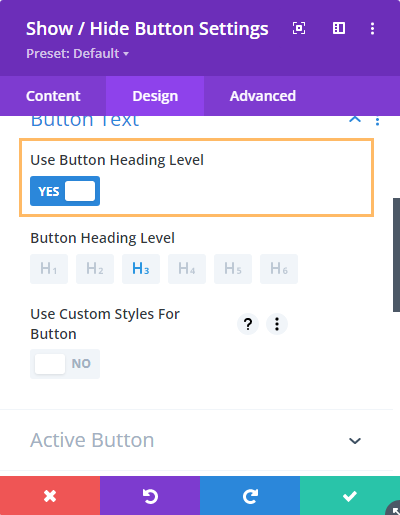Image resolution: width=400 pixels, height=515 pixels.
Task: Toggle off Use Button Heading Level
Action: (x=65, y=191)
